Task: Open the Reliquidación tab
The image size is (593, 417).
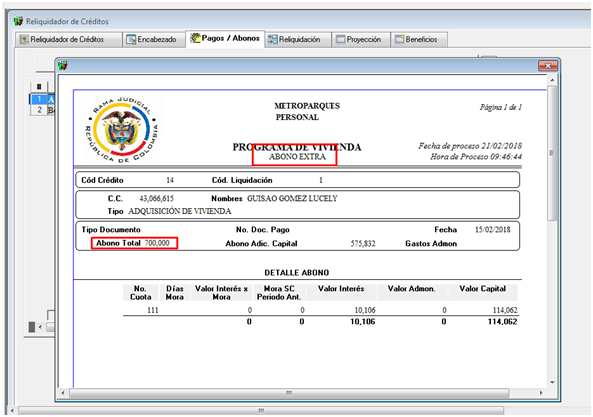Action: 298,40
